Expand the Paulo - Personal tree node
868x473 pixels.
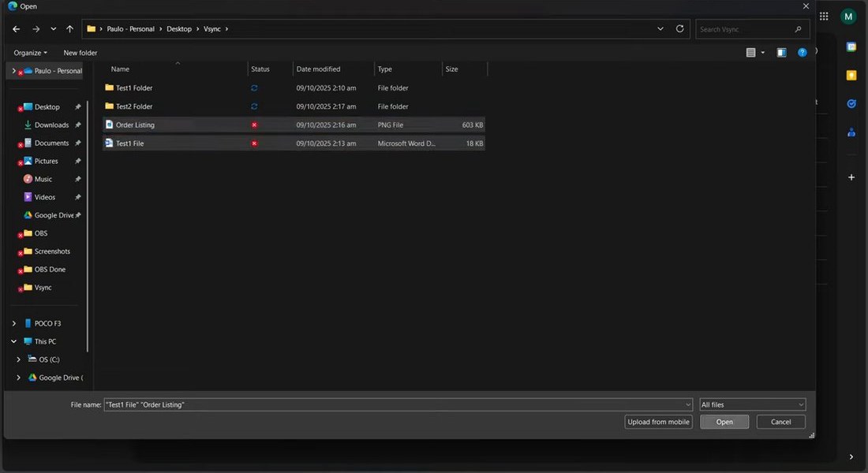point(14,71)
